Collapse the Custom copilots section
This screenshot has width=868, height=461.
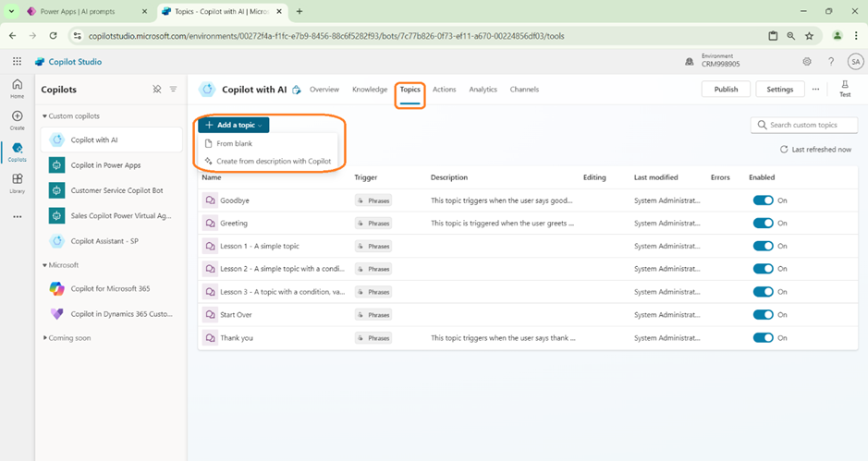click(x=44, y=116)
